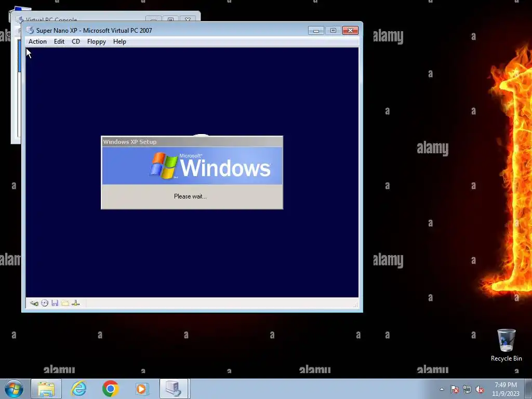
Task: Open Windows Explorer from taskbar
Action: 46,389
